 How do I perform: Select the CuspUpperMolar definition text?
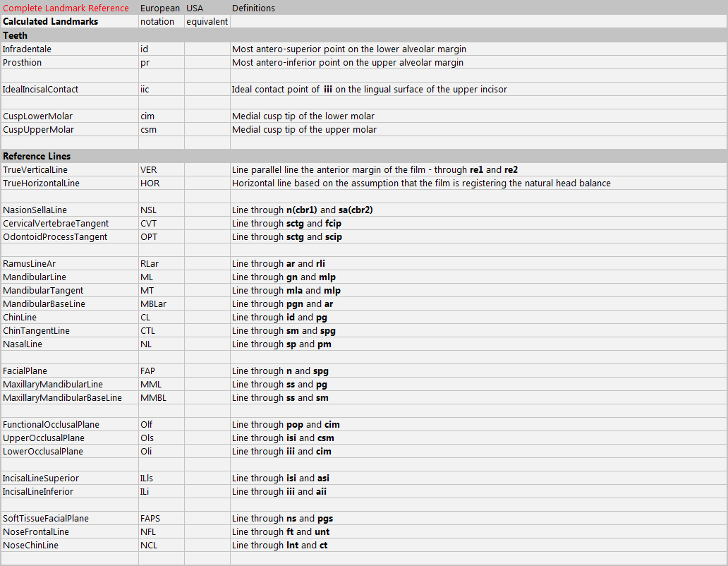click(x=304, y=130)
